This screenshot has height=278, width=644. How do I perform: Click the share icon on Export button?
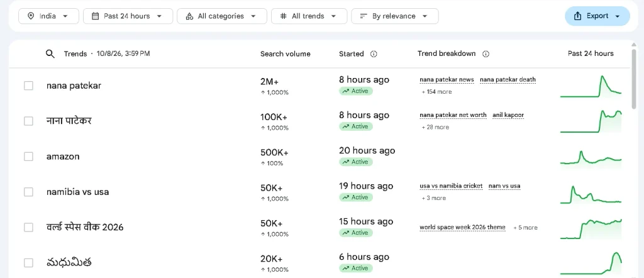pyautogui.click(x=577, y=16)
